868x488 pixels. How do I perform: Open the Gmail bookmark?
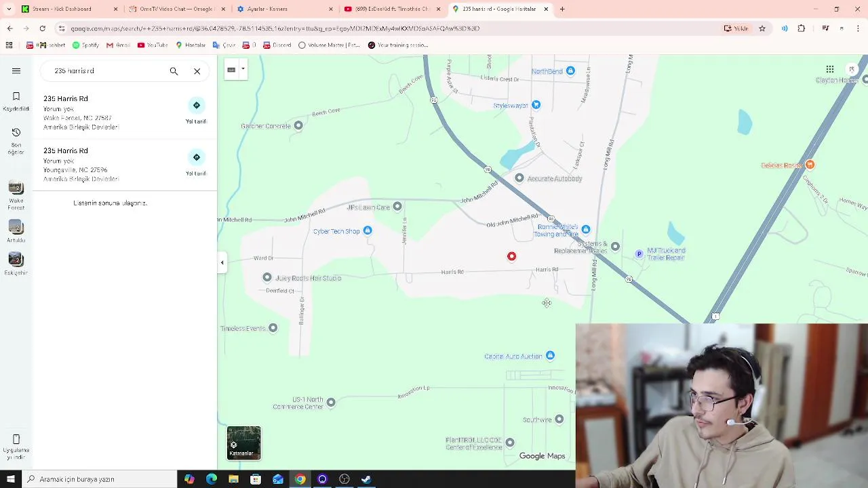118,45
